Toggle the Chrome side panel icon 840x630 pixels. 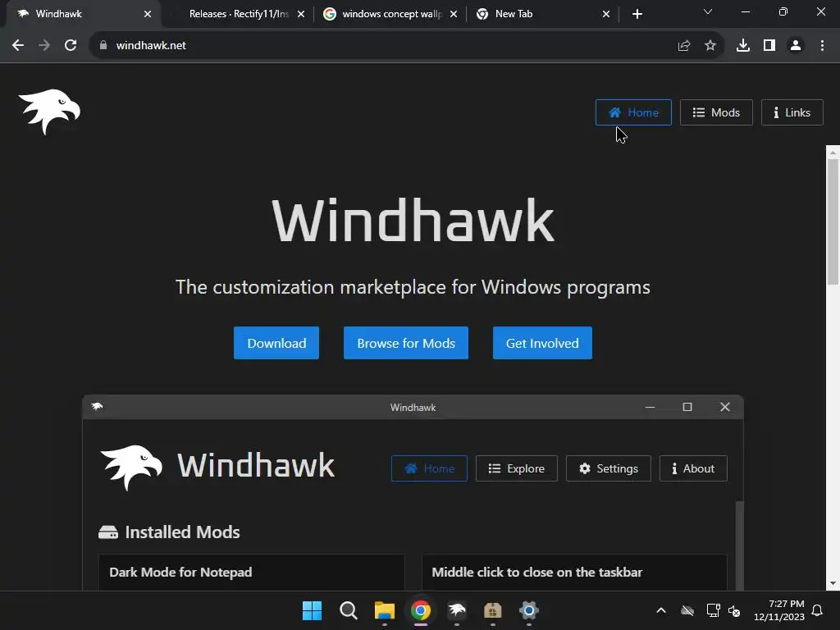[769, 46]
